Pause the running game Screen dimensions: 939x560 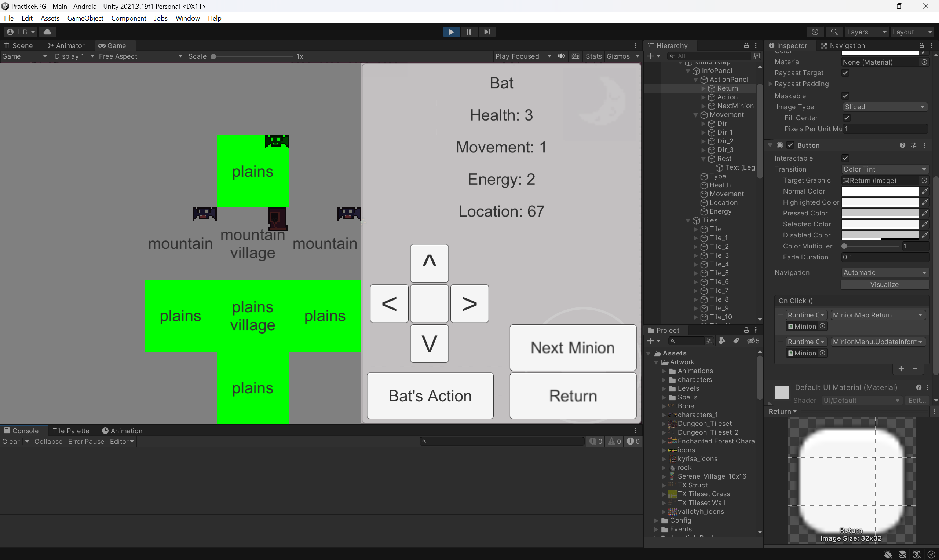pos(469,32)
